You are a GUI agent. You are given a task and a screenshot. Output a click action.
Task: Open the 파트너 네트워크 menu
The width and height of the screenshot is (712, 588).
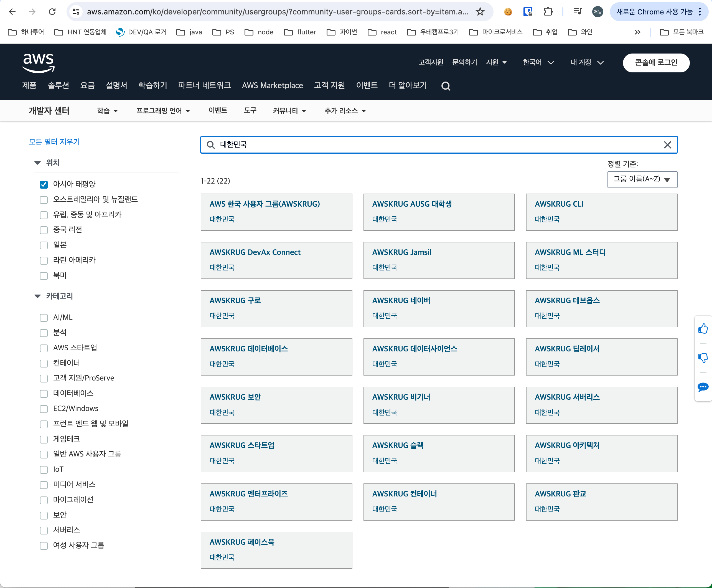point(205,85)
